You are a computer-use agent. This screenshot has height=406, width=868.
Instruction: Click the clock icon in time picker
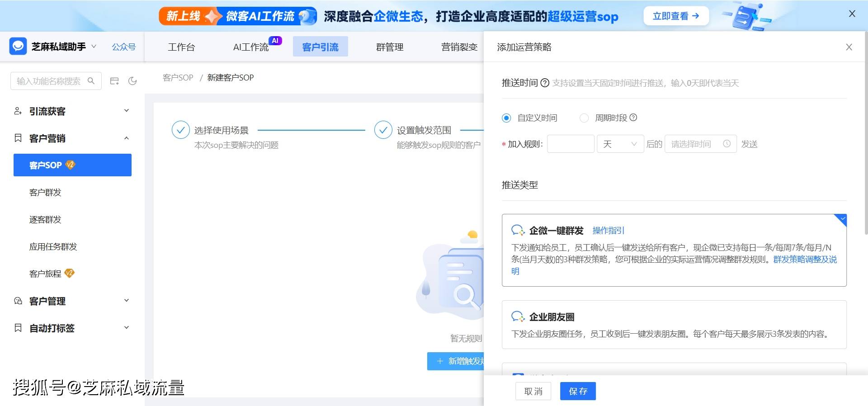(726, 144)
